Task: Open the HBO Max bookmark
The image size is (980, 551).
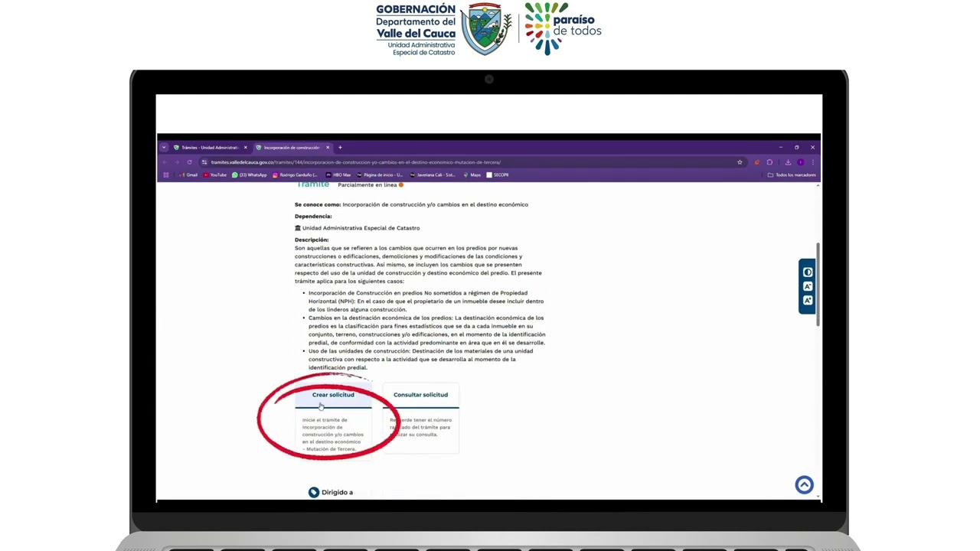Action: tap(338, 174)
